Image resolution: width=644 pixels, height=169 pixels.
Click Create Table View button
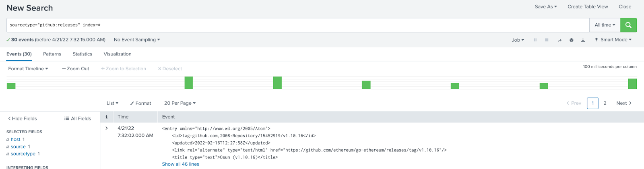(588, 6)
